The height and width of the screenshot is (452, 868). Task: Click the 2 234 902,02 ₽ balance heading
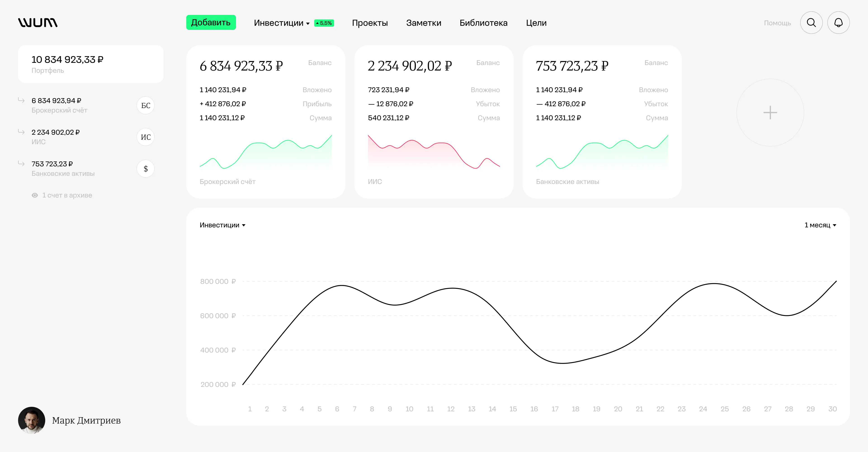click(409, 66)
